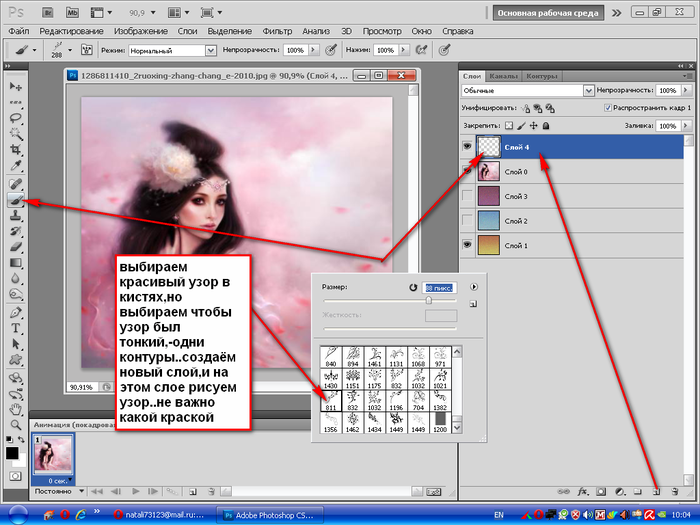Toggle lock position

click(x=533, y=126)
